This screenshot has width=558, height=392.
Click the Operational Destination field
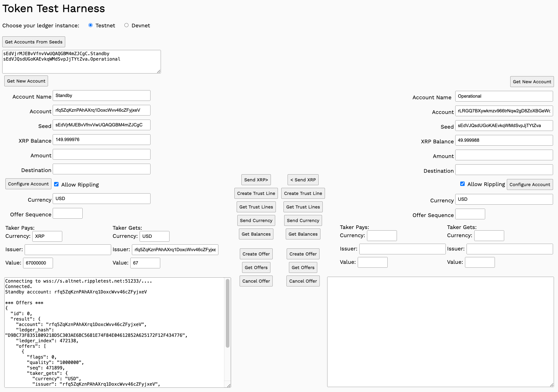pyautogui.click(x=504, y=170)
